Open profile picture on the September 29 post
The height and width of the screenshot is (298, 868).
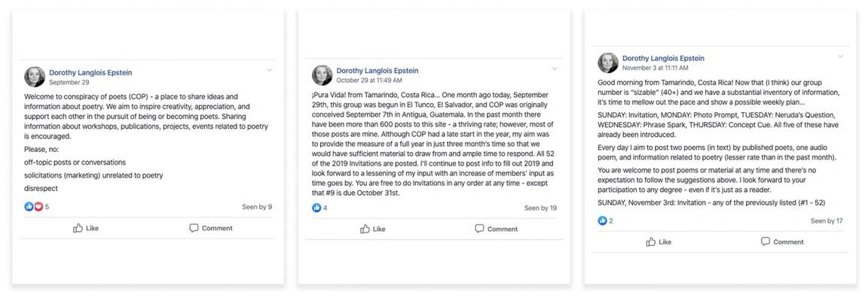(35, 77)
